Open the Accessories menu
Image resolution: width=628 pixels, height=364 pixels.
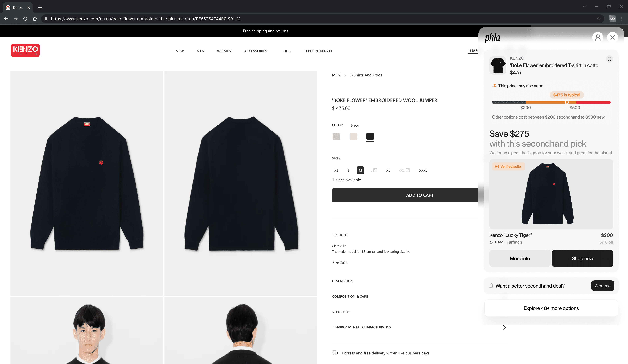(x=255, y=51)
